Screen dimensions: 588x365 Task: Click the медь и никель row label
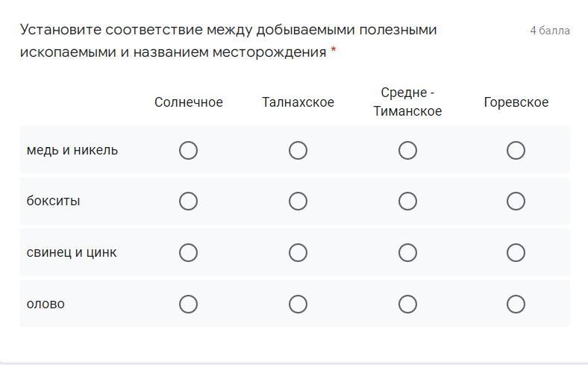72,150
